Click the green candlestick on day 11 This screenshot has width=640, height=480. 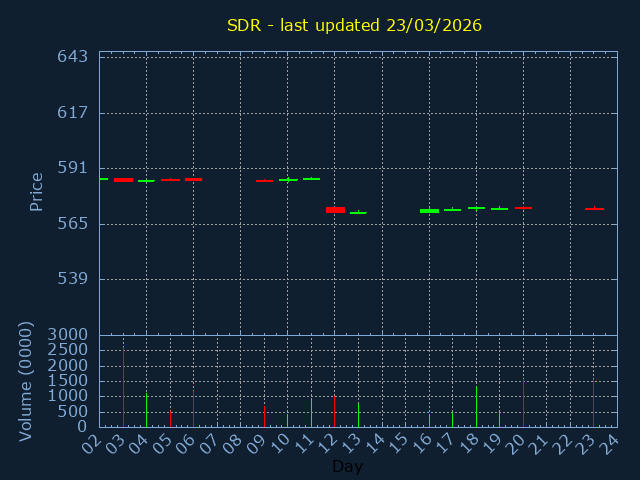coord(311,179)
